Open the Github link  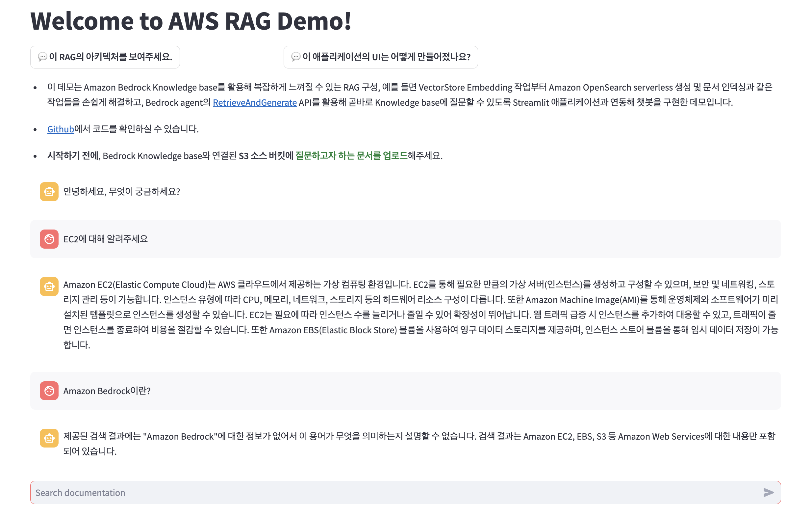(x=60, y=129)
